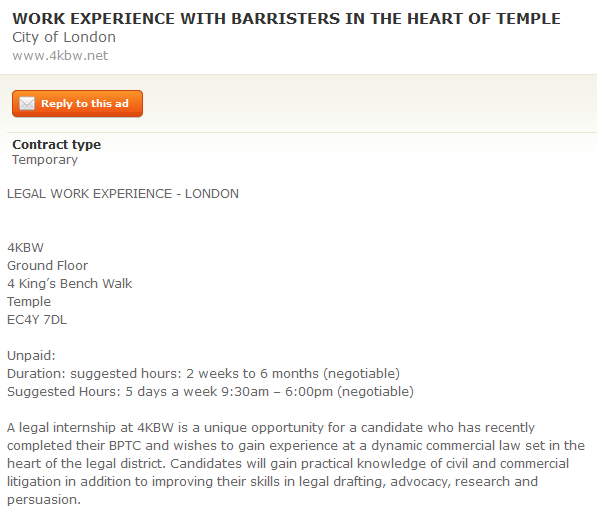Image resolution: width=597 pixels, height=519 pixels.
Task: Click the '4 King's Bench Walk' address line
Action: 69,284
